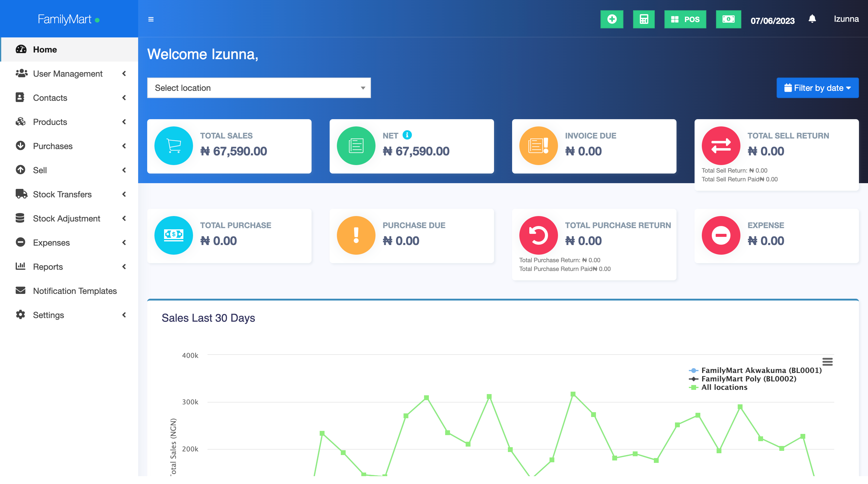Click the Sales Last 30 Days heading
Viewport: 868px width, 484px height.
pos(208,318)
